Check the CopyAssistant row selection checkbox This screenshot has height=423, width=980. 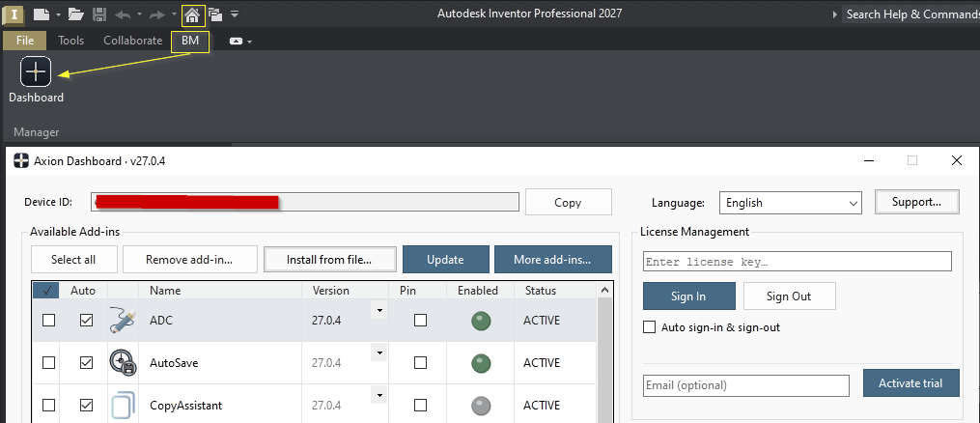[x=48, y=405]
